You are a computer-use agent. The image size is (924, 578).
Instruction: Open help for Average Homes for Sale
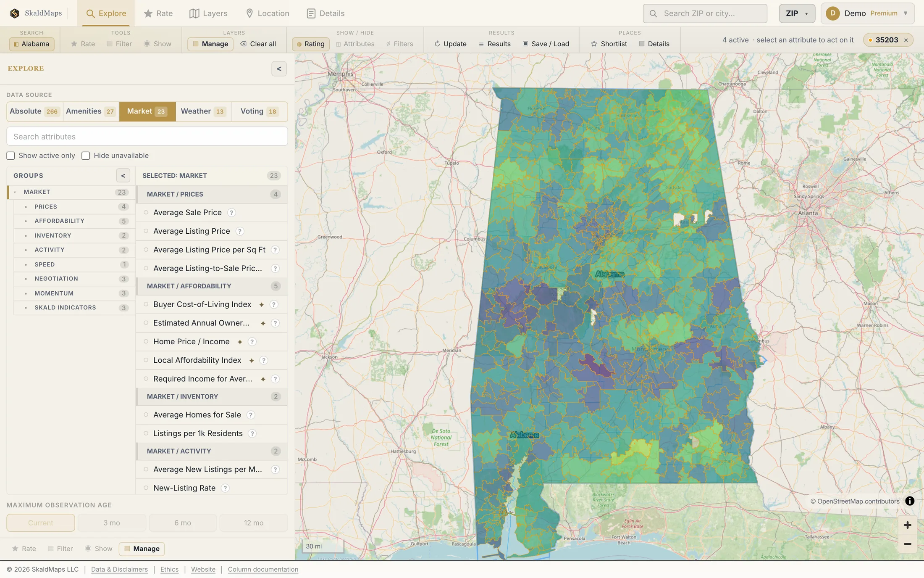tap(251, 415)
